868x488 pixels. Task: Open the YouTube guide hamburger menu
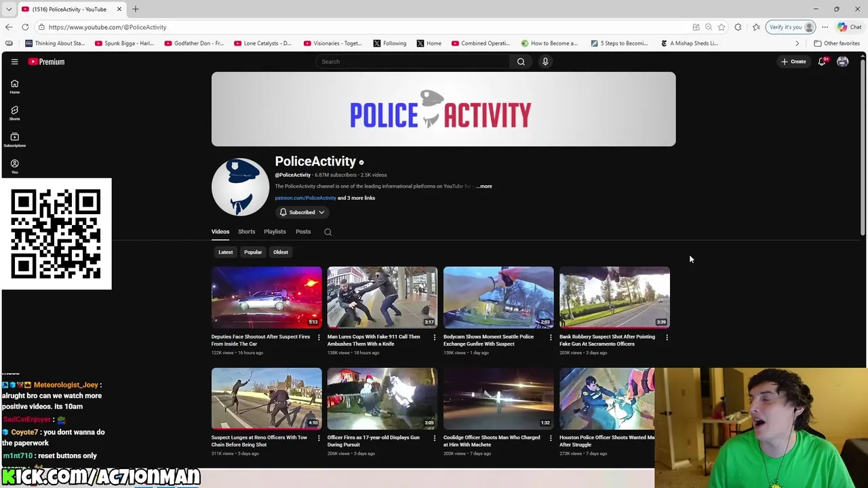(x=14, y=62)
